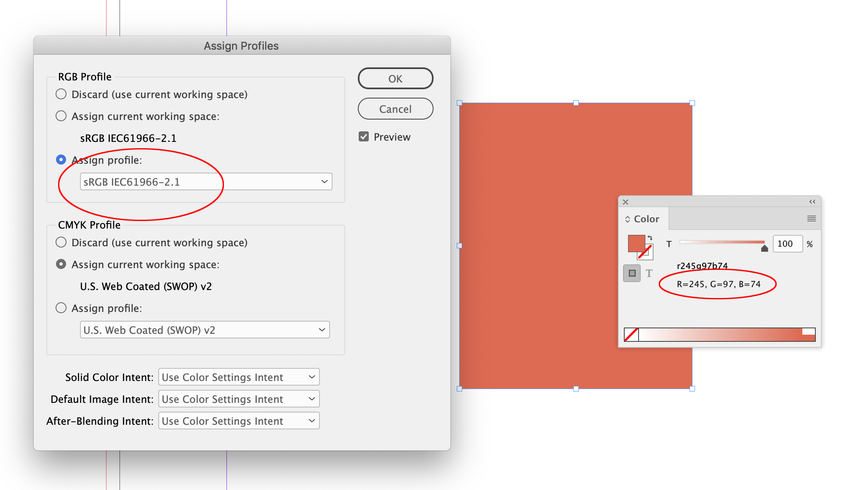Confirm with the OK button
The height and width of the screenshot is (490, 868).
(395, 78)
